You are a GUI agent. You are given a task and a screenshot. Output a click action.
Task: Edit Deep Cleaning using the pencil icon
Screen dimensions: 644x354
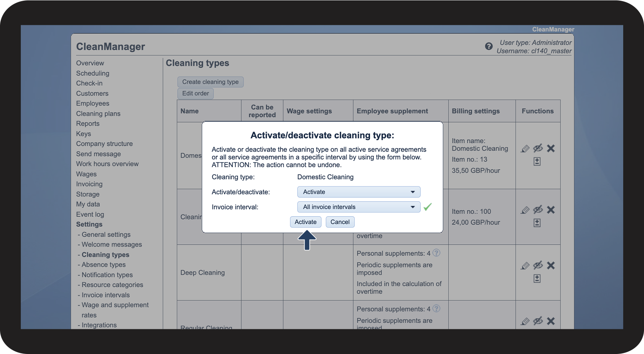pyautogui.click(x=525, y=266)
